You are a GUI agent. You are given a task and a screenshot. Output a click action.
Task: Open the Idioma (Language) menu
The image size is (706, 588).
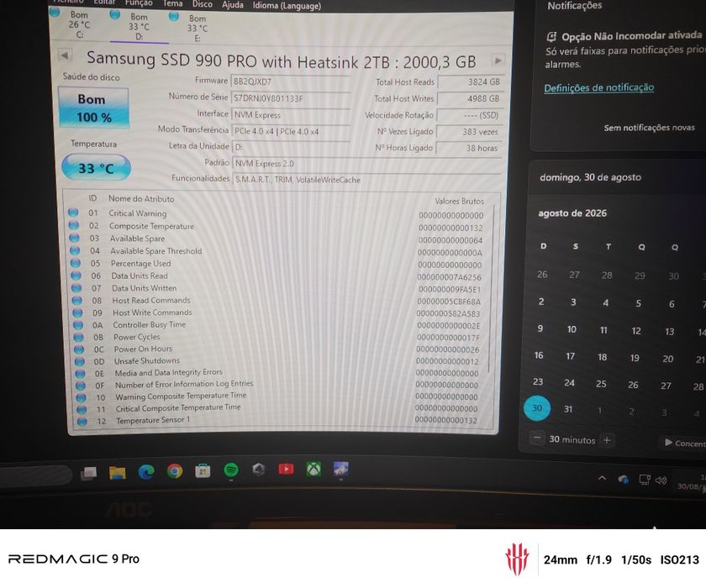[x=287, y=6]
